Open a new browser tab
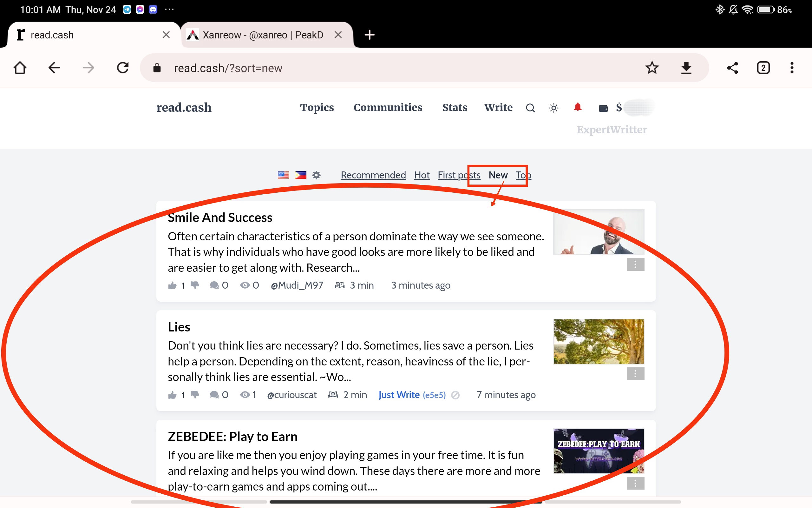 370,35
